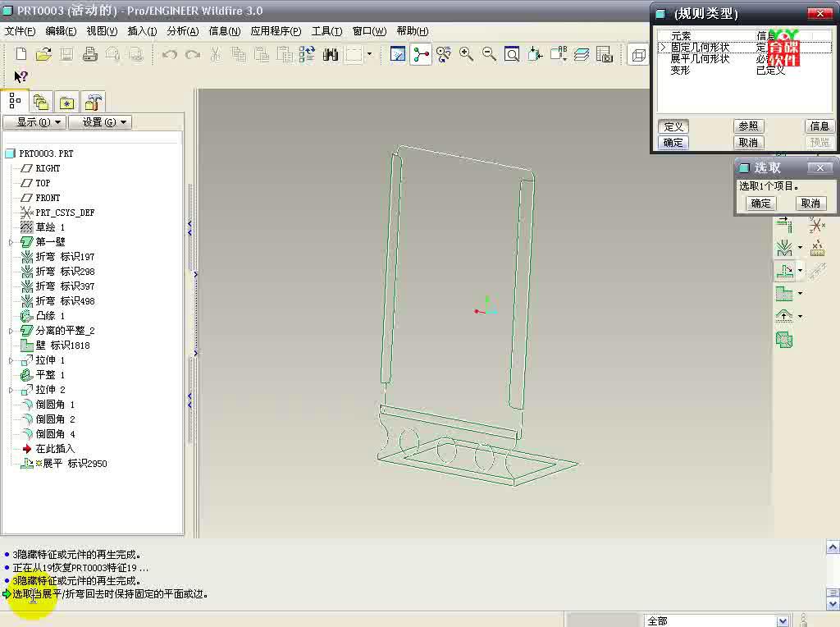Image resolution: width=840 pixels, height=627 pixels.
Task: Switch to the Favorites navigator tab
Action: [67, 102]
